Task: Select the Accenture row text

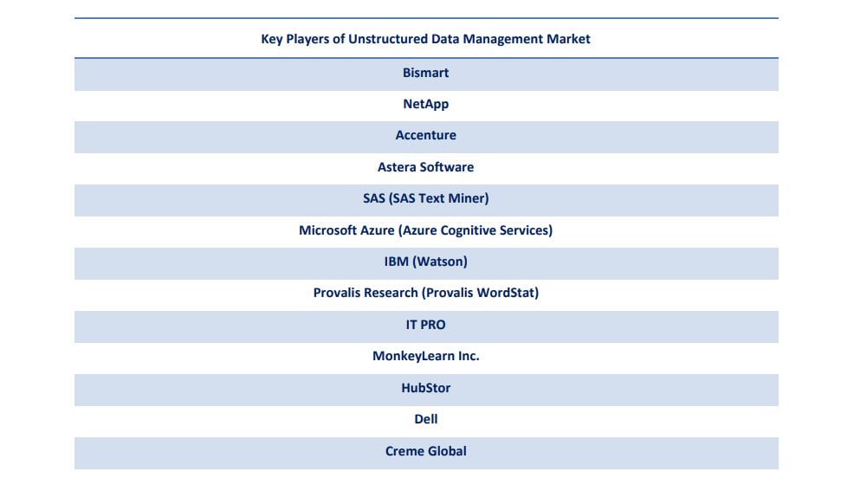Action: [426, 135]
